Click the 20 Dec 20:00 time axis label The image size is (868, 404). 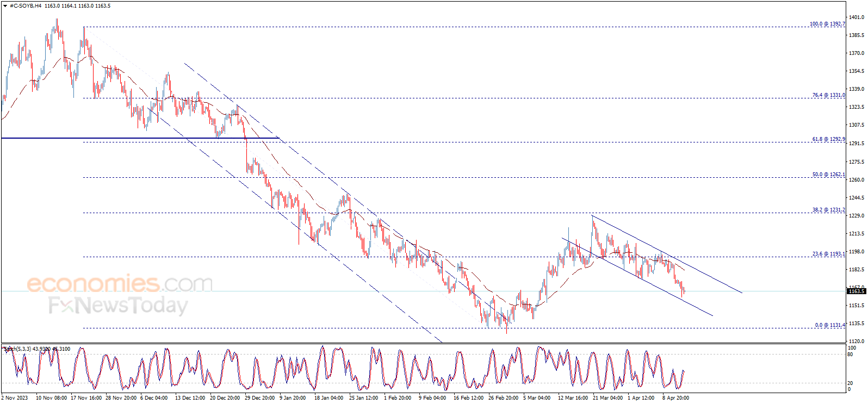(225, 398)
